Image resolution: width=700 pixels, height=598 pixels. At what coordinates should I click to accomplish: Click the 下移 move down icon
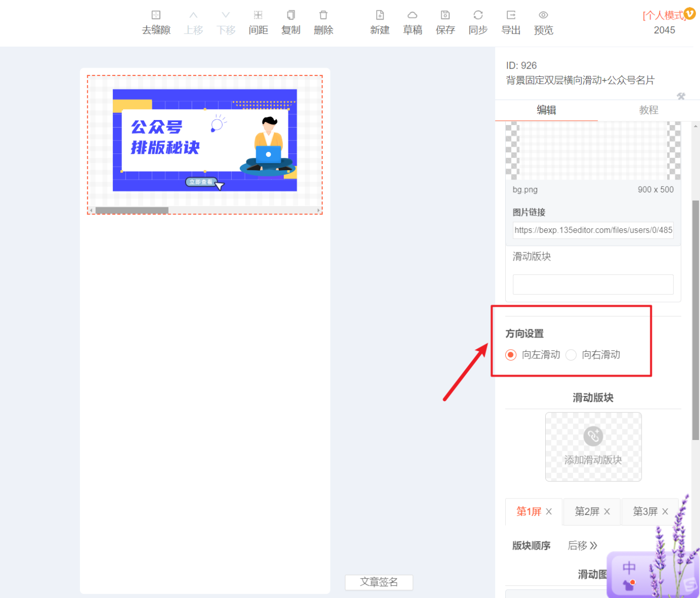tap(226, 15)
